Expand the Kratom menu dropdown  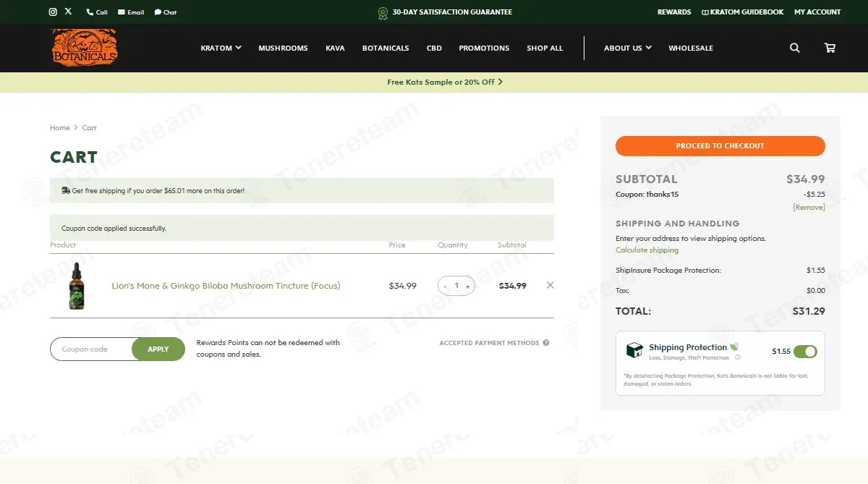221,48
